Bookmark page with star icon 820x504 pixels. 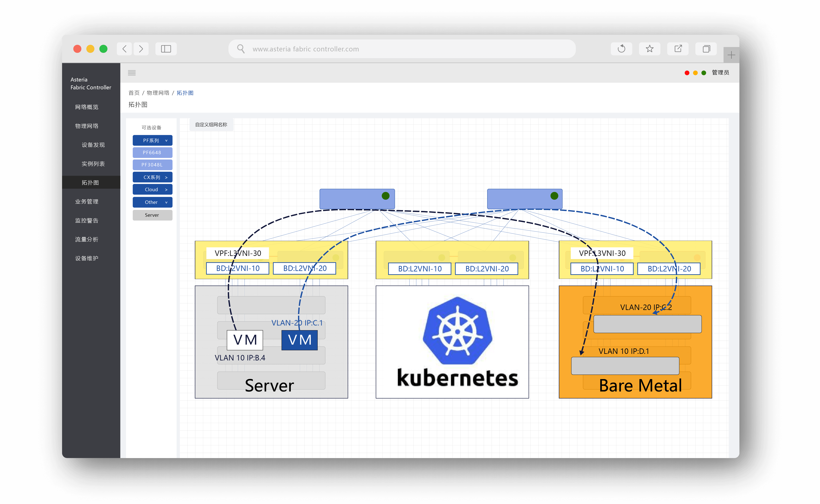point(649,49)
